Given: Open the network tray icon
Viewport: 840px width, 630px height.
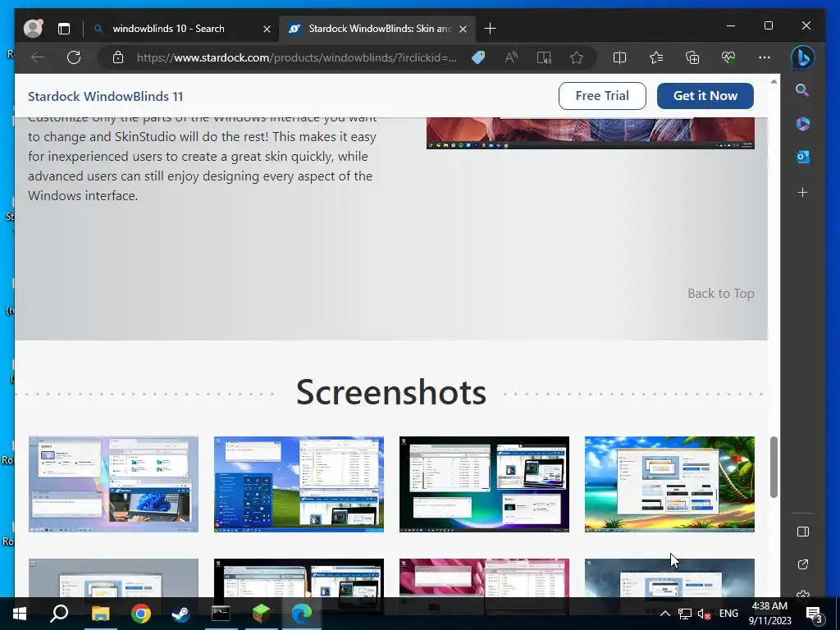Looking at the screenshot, I should [x=685, y=614].
